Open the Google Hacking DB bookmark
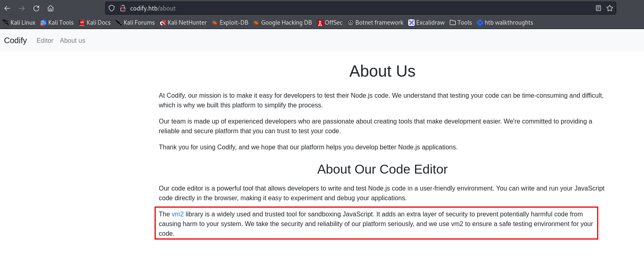Screen dimensions: 644x262 click(x=283, y=23)
